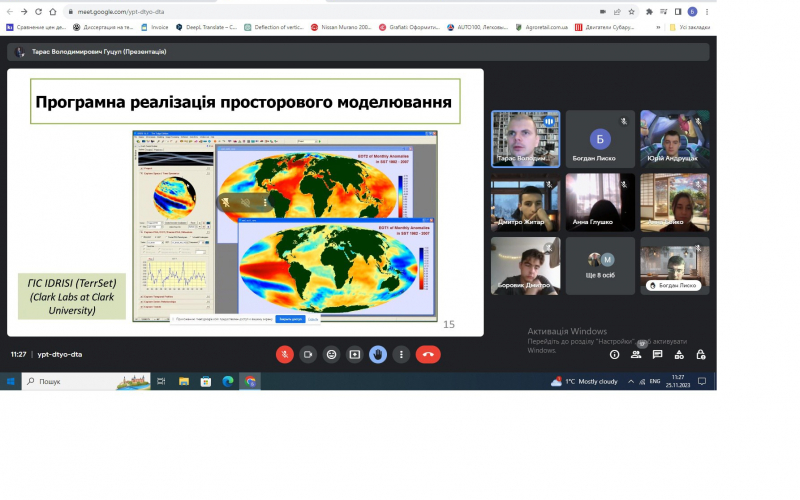Show hidden system tray icons

pos(631,381)
